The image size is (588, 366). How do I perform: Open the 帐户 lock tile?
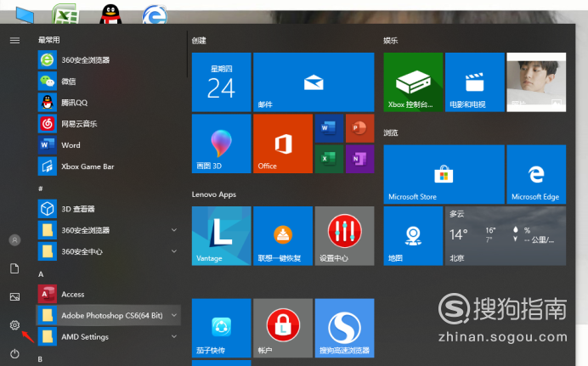tap(283, 328)
